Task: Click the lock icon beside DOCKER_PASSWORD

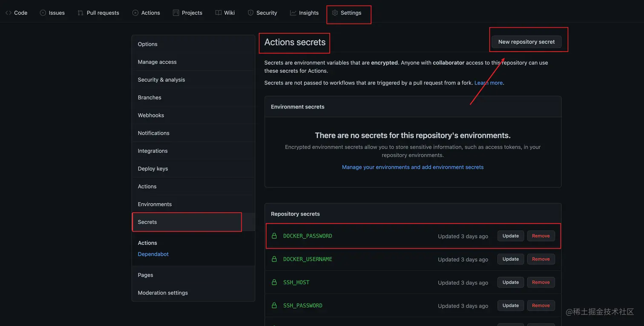Action: (x=274, y=236)
